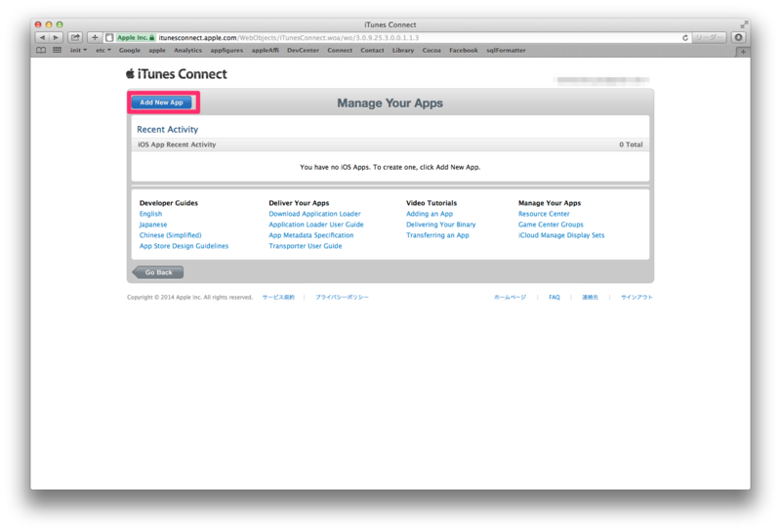Open the Google bookmark
This screenshot has height=532, width=781.
point(130,51)
